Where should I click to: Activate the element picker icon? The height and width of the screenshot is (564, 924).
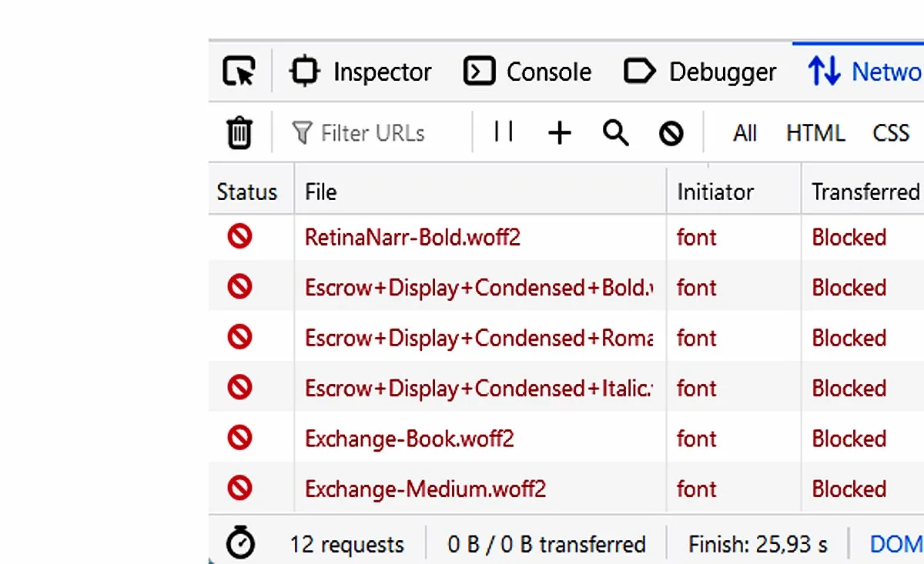tap(239, 71)
